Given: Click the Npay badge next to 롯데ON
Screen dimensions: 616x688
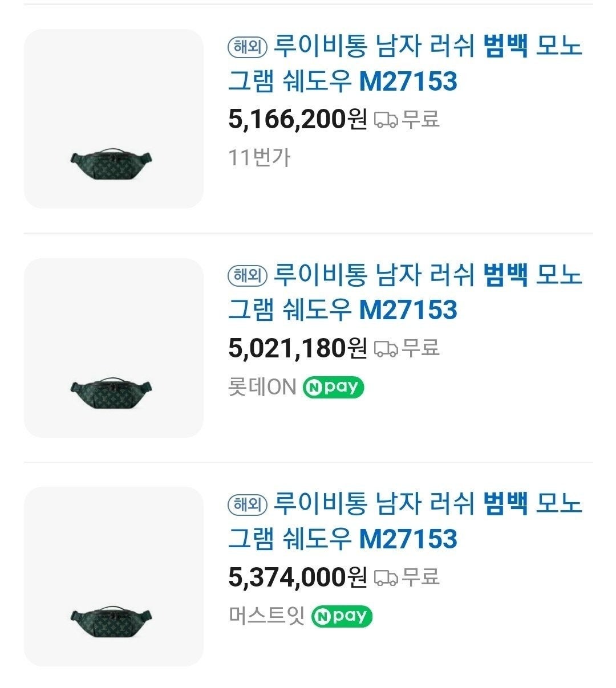Looking at the screenshot, I should 333,388.
